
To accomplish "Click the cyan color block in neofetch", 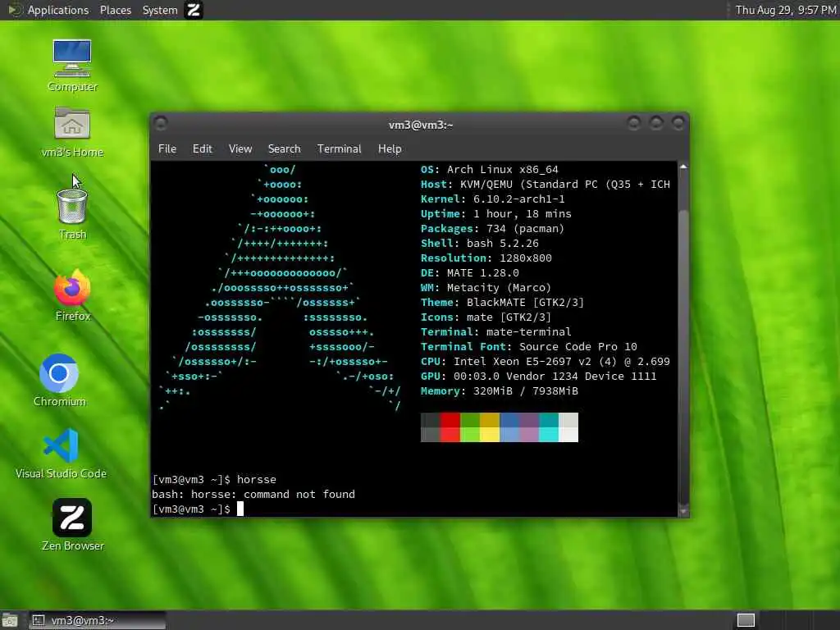I will coord(549,435).
